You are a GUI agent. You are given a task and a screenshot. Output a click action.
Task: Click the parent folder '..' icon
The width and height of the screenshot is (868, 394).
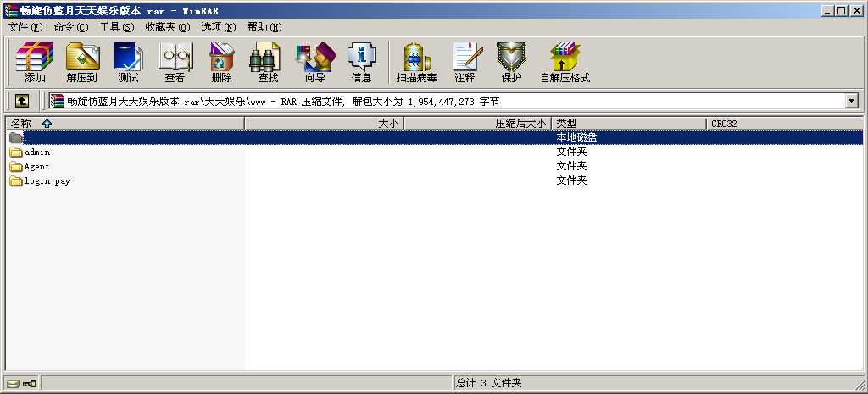coord(16,138)
